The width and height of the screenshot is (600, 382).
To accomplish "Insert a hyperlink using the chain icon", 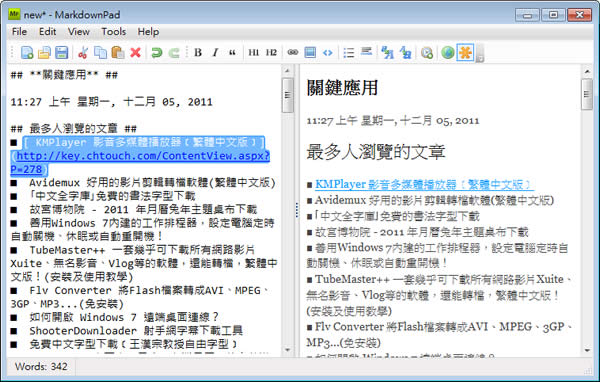I will 293,52.
